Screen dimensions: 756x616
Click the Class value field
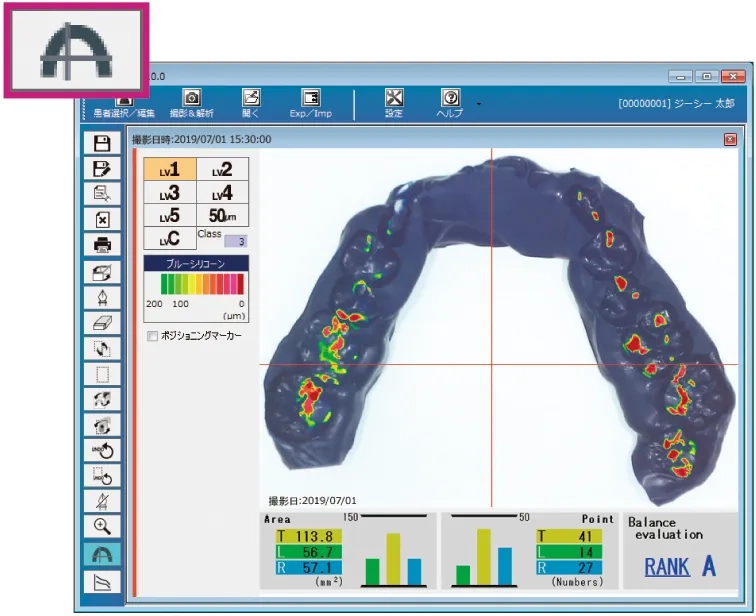click(x=234, y=241)
